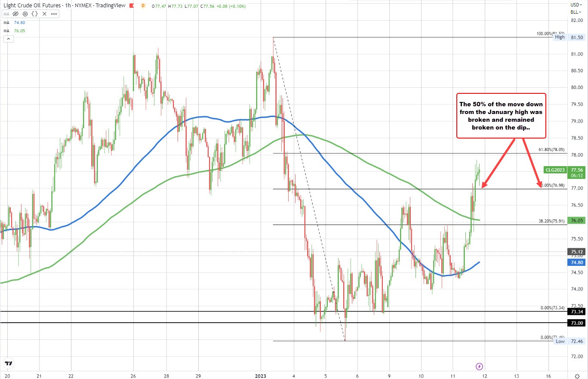Open the BLL unit dropdown
The height and width of the screenshot is (379, 588).
click(576, 12)
